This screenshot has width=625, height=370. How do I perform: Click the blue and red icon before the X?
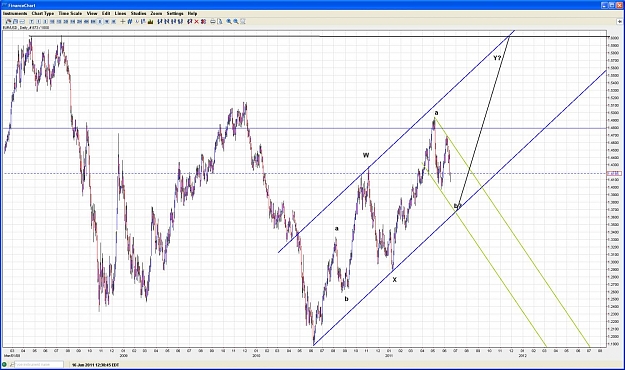click(189, 22)
